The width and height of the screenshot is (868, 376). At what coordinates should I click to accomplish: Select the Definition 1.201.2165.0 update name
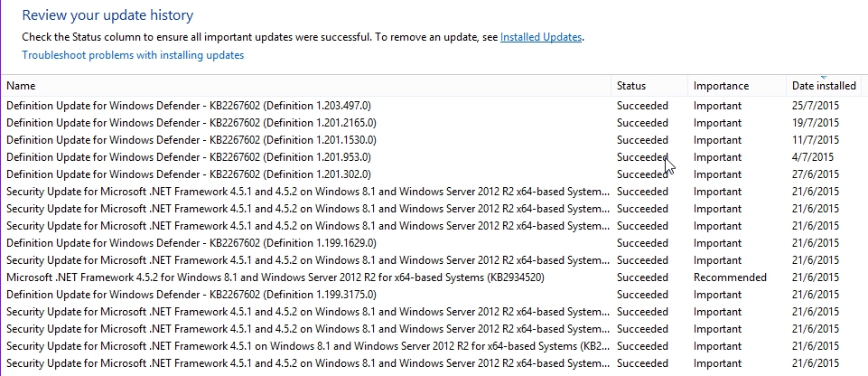[x=191, y=122]
